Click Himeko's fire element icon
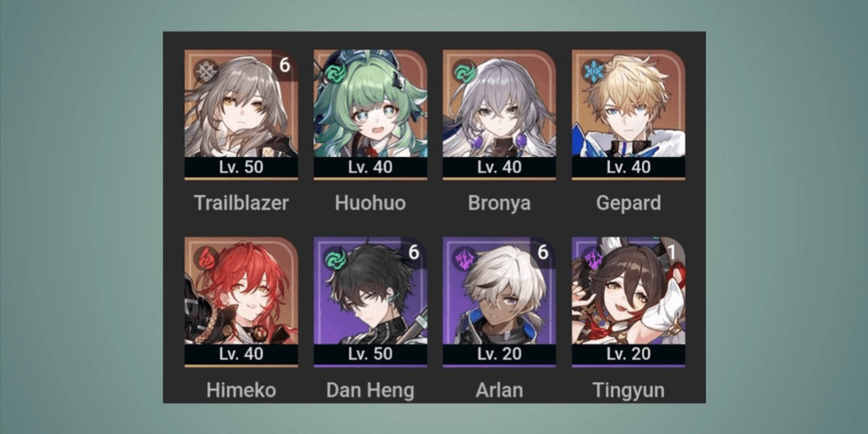 tap(205, 259)
